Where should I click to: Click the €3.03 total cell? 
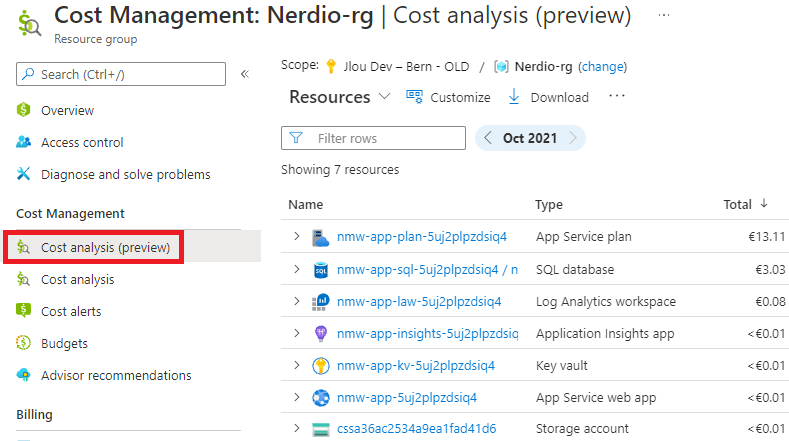click(x=770, y=269)
